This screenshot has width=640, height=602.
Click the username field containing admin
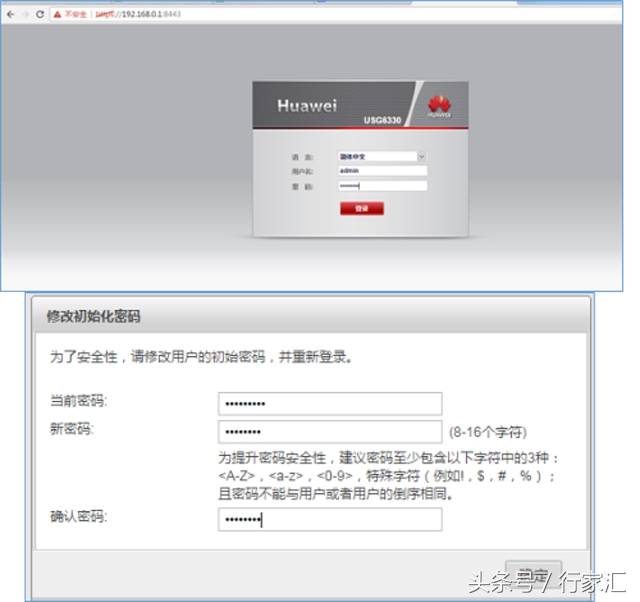382,171
